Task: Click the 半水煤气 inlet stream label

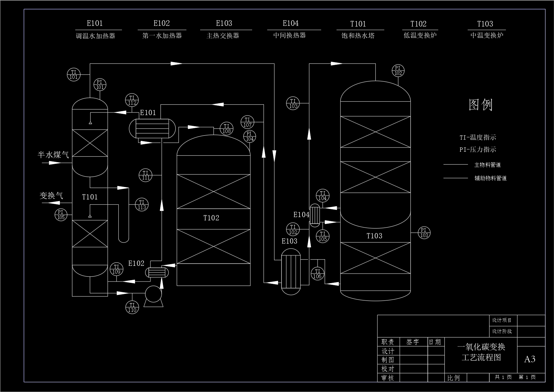Action: (54, 155)
